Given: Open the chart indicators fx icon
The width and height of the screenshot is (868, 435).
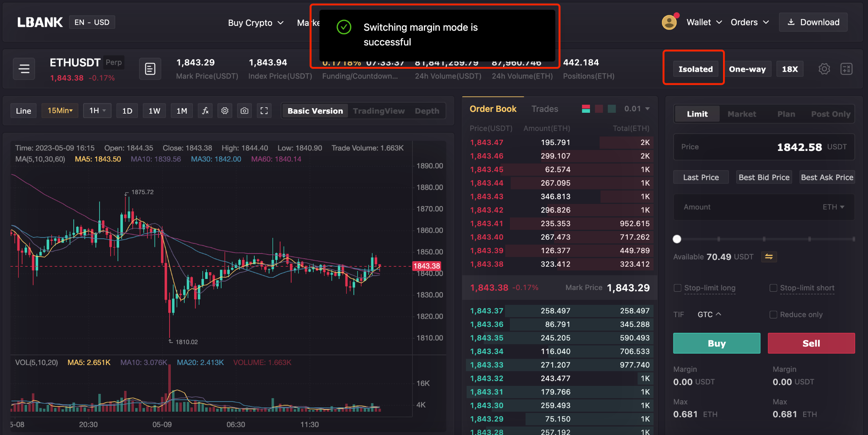Looking at the screenshot, I should [205, 111].
